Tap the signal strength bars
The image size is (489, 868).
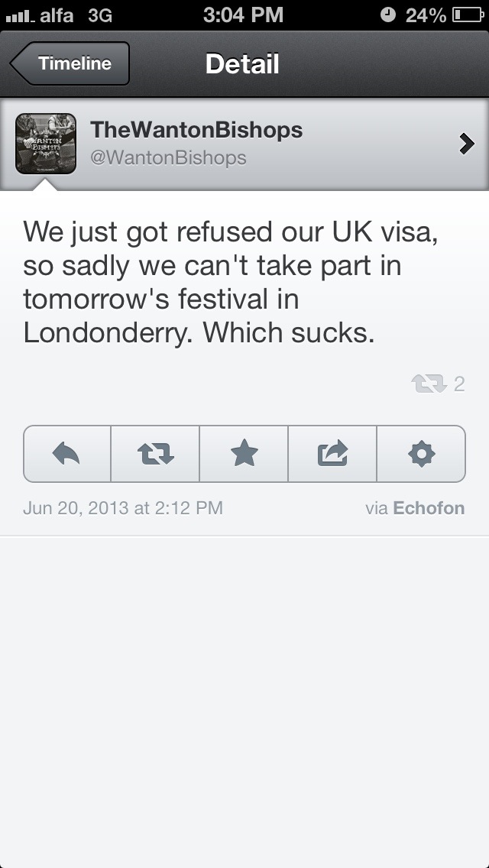pos(21,15)
